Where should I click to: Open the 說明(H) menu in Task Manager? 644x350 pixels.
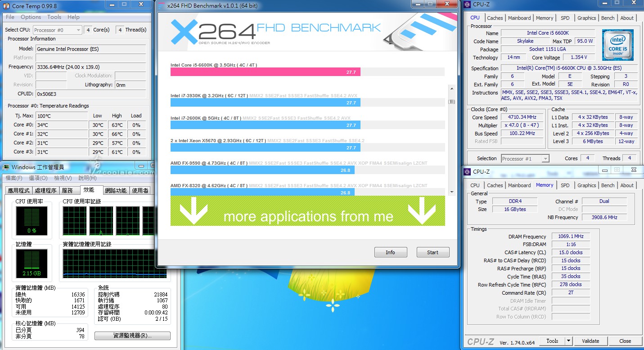coord(88,178)
